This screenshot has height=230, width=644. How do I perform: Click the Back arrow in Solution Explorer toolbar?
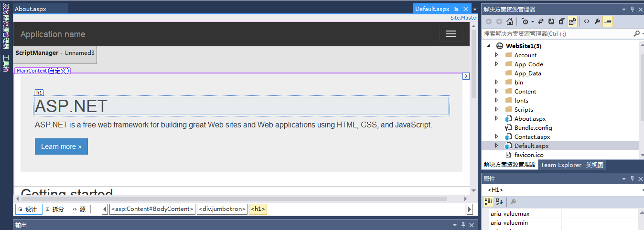[x=488, y=21]
